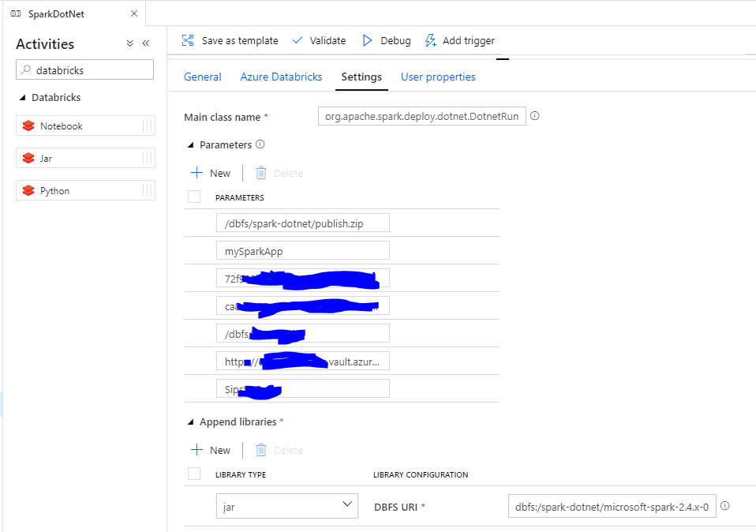
Task: Click New label under Parameters
Action: click(220, 173)
